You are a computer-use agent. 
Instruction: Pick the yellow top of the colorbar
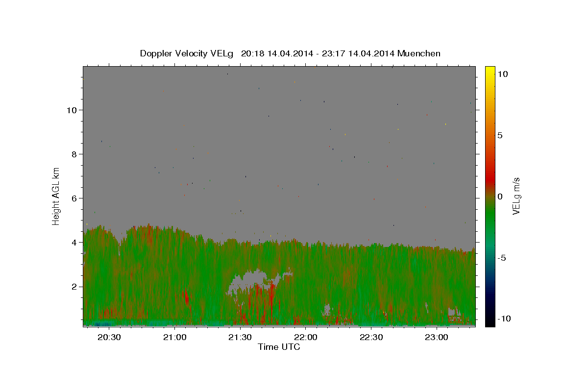click(x=490, y=69)
